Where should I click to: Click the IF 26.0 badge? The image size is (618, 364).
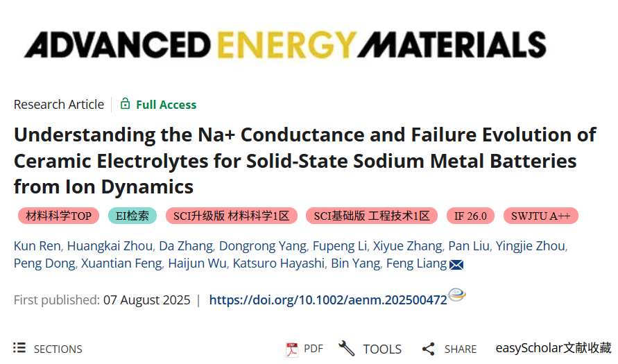[470, 216]
